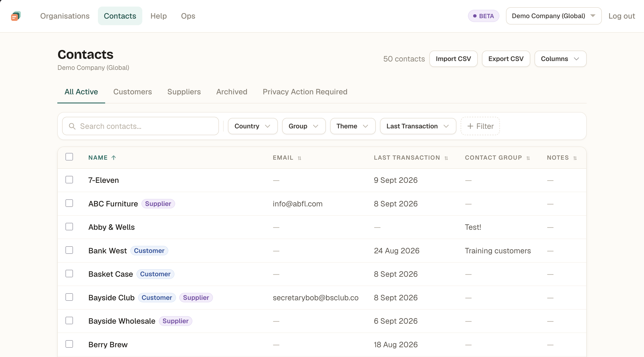Open the Country filter dropdown
The image size is (644, 357).
pos(253,126)
